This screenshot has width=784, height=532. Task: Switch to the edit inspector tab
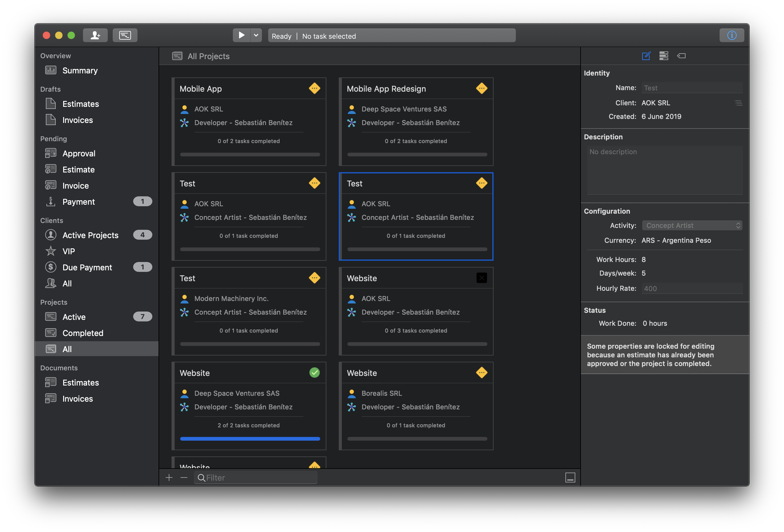point(646,56)
